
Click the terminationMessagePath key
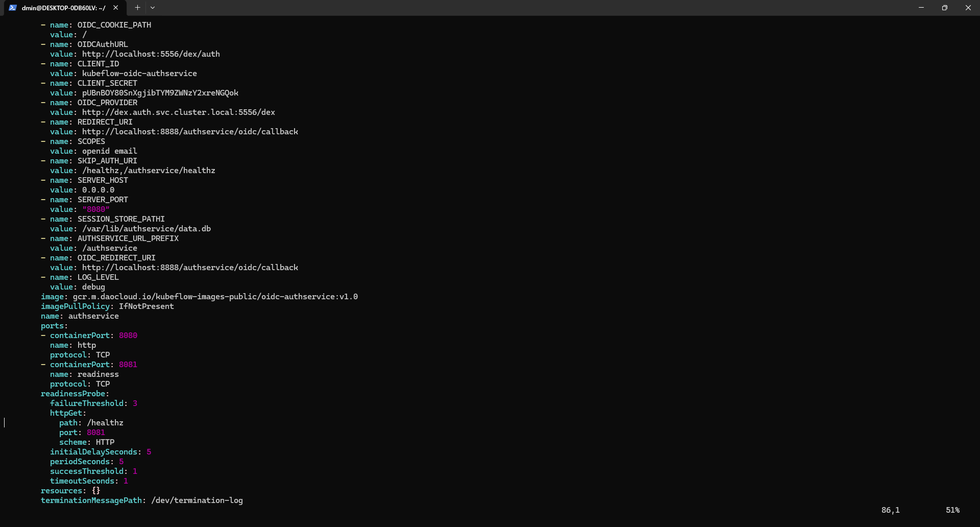point(91,500)
